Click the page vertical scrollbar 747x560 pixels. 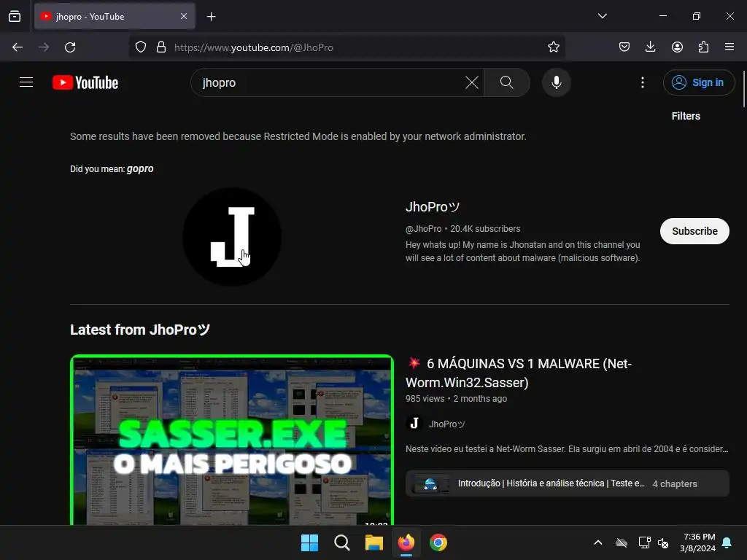pyautogui.click(x=743, y=90)
